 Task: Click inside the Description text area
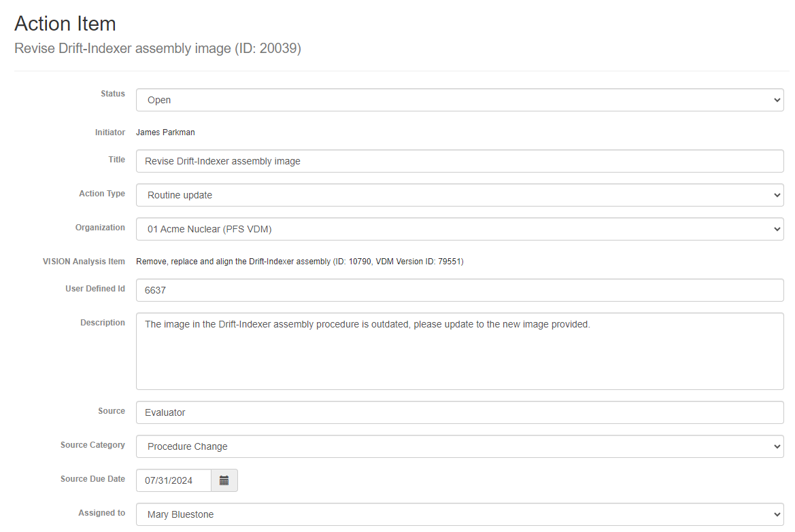(459, 351)
